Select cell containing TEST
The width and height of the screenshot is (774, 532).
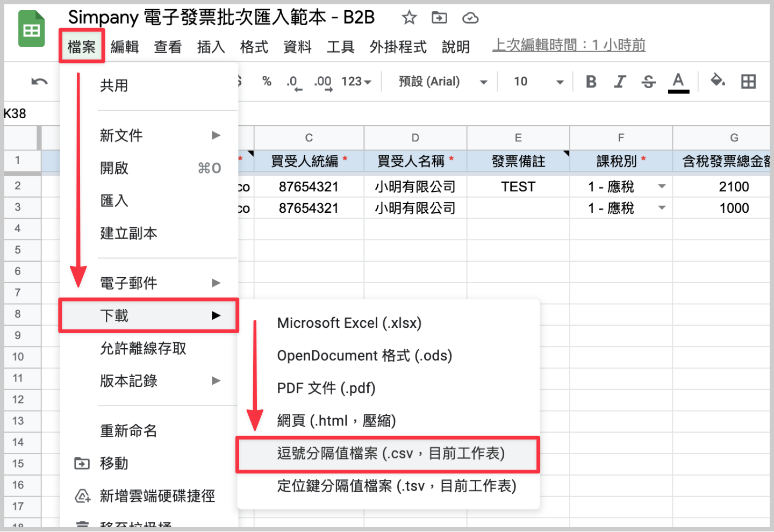518,186
